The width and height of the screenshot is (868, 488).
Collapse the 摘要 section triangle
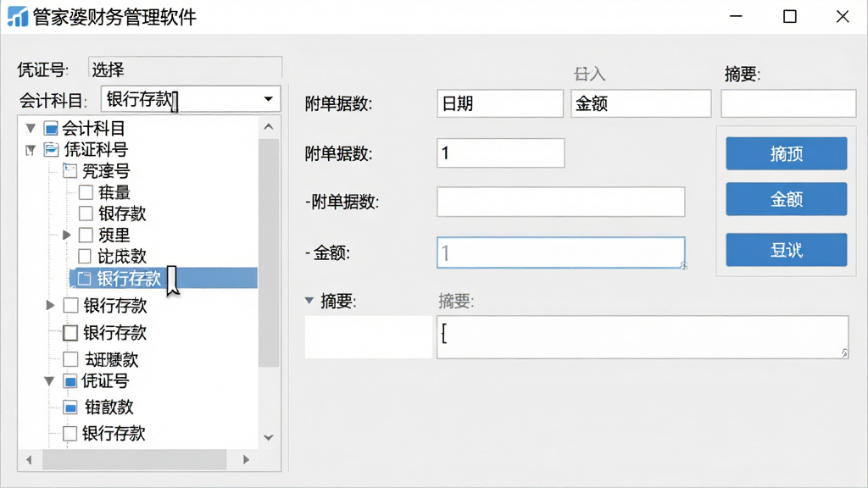coord(309,301)
